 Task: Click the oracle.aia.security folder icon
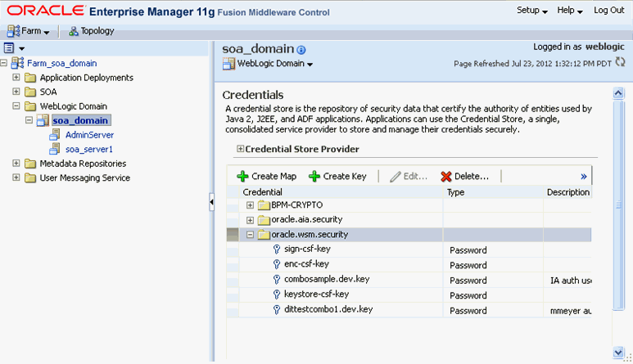[264, 220]
